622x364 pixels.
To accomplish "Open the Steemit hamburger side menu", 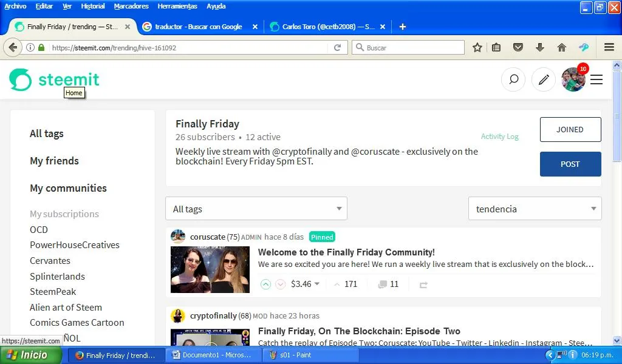I will click(x=596, y=79).
